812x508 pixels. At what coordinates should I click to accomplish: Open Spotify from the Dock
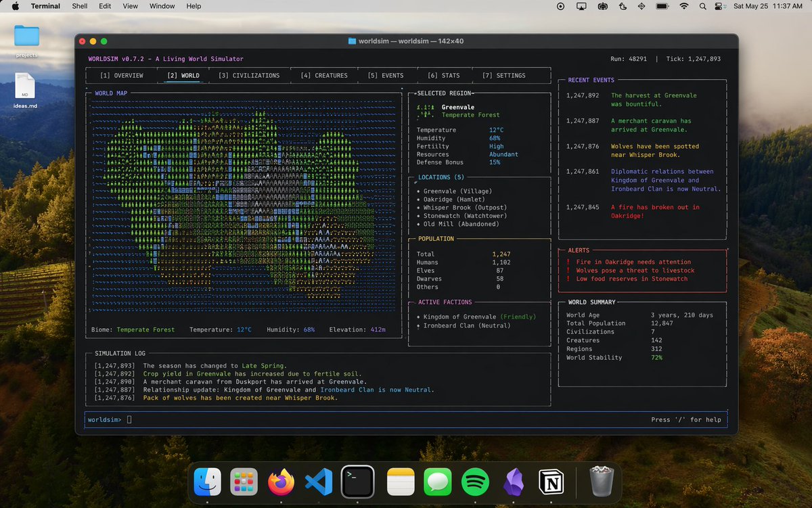[475, 482]
